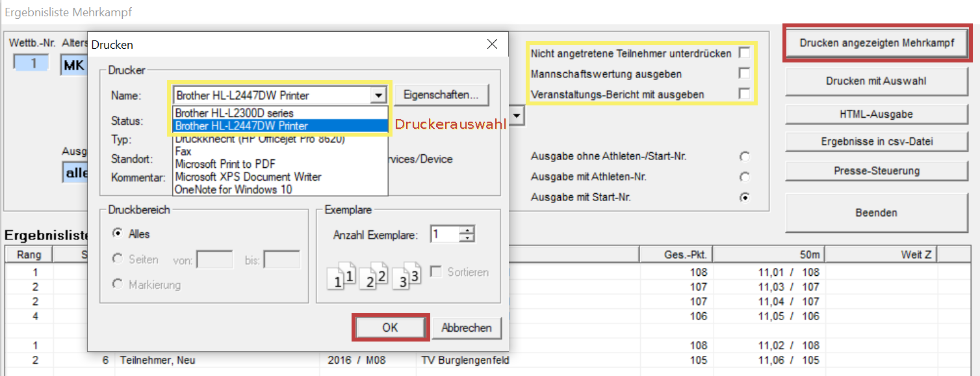Click the collated pages 1 icon
Image resolution: width=980 pixels, height=376 pixels.
[x=342, y=275]
